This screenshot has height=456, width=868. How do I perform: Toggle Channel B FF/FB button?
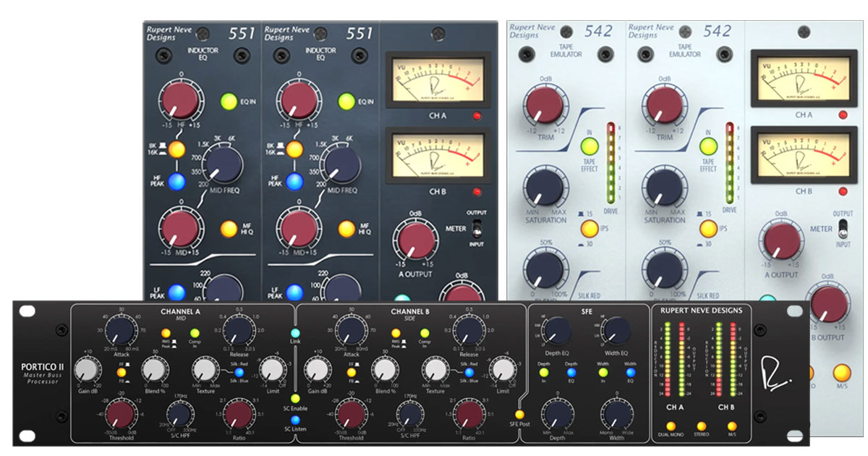pyautogui.click(x=350, y=373)
